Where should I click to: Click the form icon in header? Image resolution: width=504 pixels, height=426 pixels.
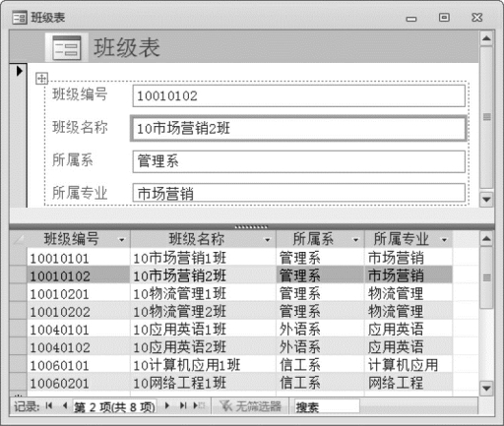pyautogui.click(x=67, y=47)
